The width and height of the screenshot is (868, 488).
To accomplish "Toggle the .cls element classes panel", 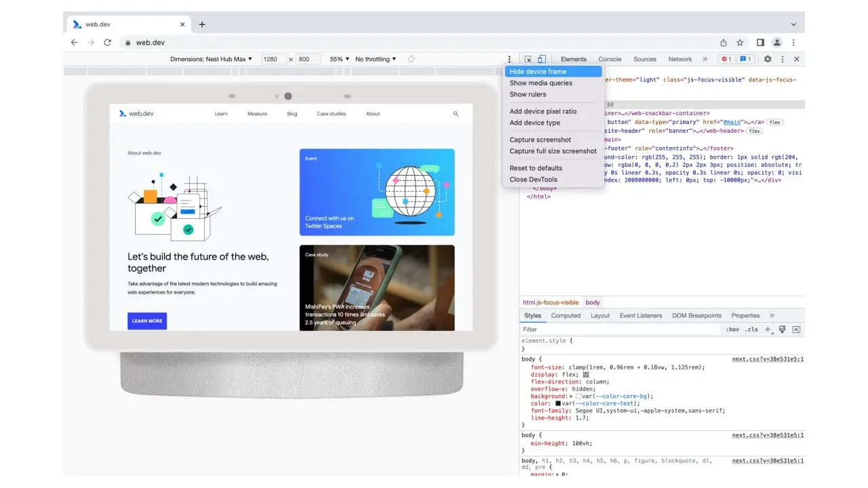I will coord(751,329).
